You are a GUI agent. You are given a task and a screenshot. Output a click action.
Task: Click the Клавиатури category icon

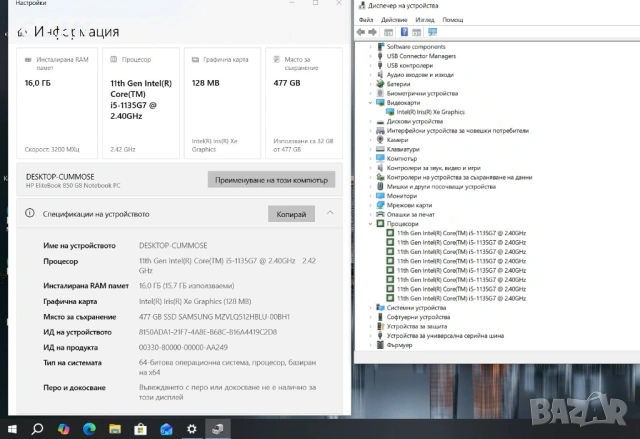click(x=380, y=149)
